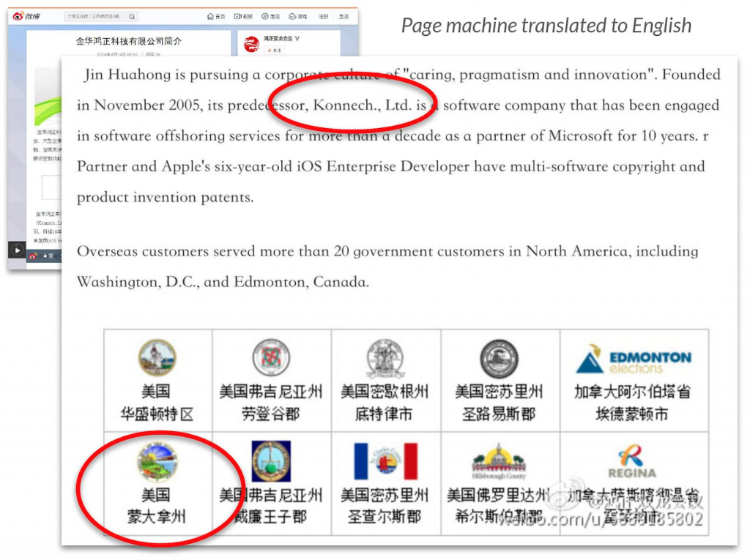This screenshot has height=560, width=750.
Task: Click the flag logo above 圣查尔斯郡
Action: point(385,461)
